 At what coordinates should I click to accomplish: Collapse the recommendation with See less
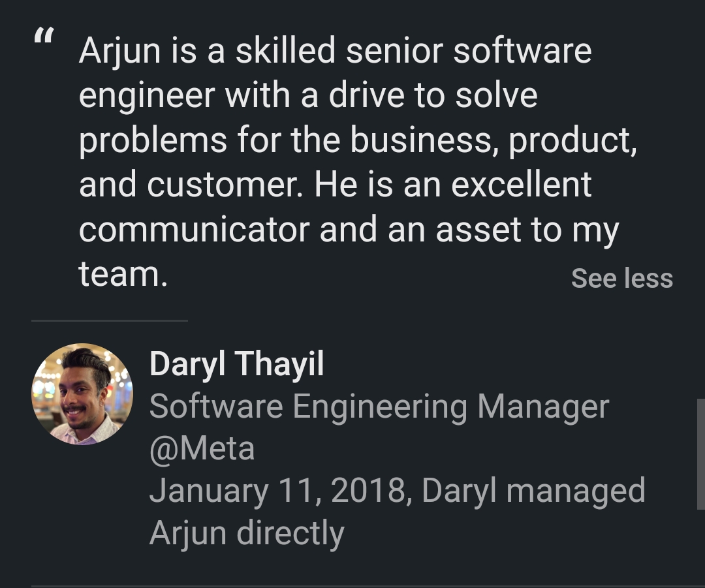(621, 279)
